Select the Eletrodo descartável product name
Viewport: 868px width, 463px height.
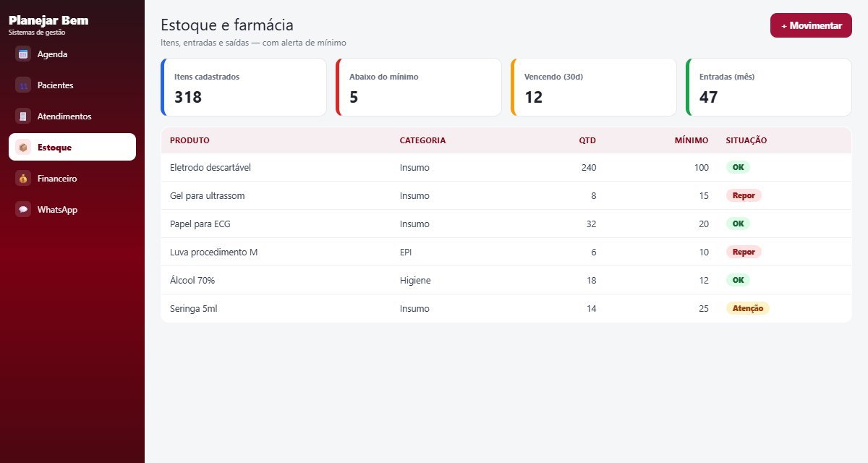(210, 168)
